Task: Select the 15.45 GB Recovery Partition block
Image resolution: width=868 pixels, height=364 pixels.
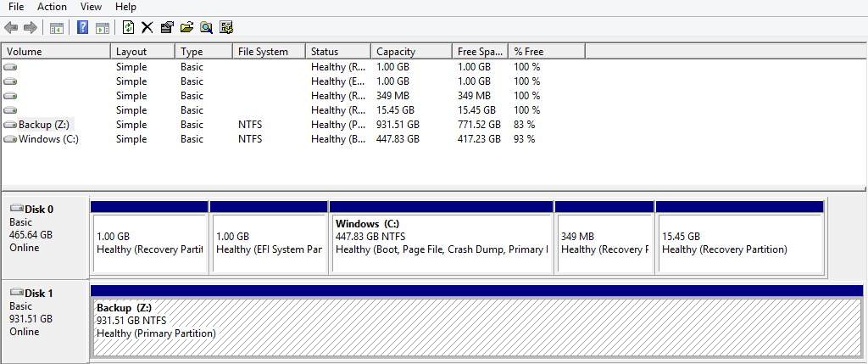Action: tap(738, 242)
